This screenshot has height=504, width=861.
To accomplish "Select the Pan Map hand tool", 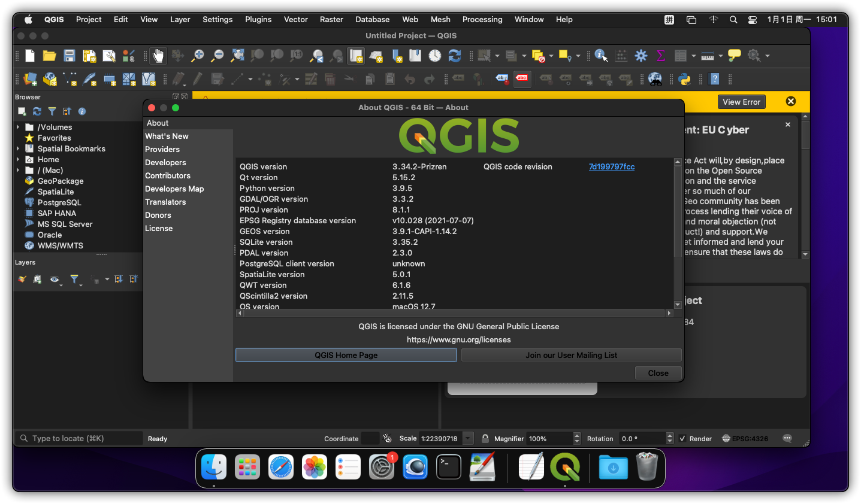I will coord(158,56).
